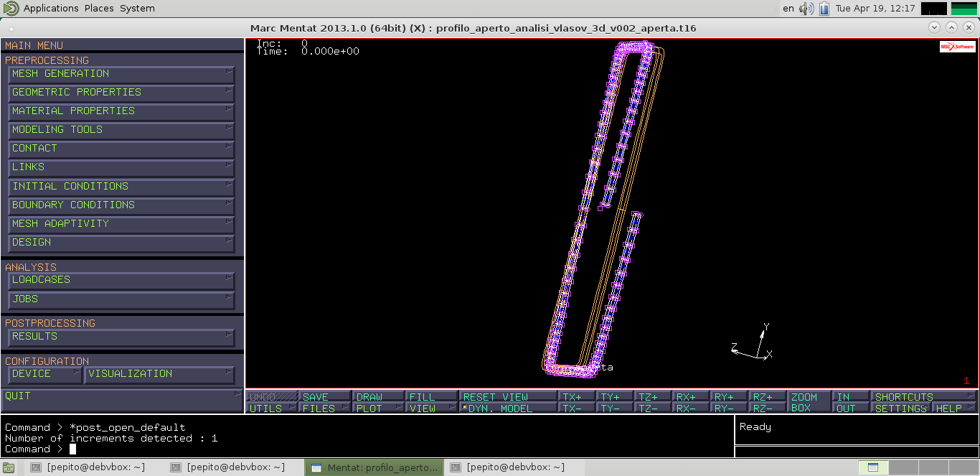Click the battery status icon

pos(824,9)
